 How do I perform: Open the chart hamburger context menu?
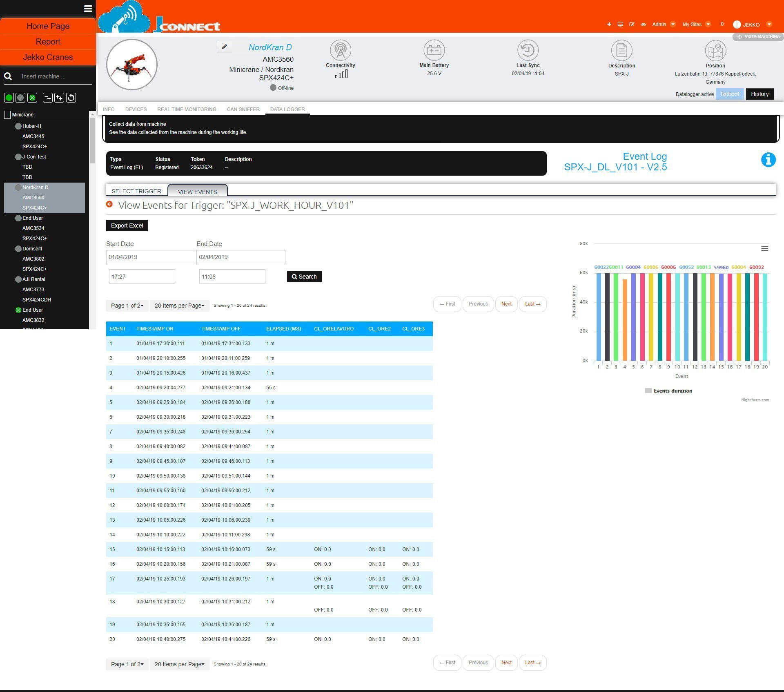(x=764, y=249)
